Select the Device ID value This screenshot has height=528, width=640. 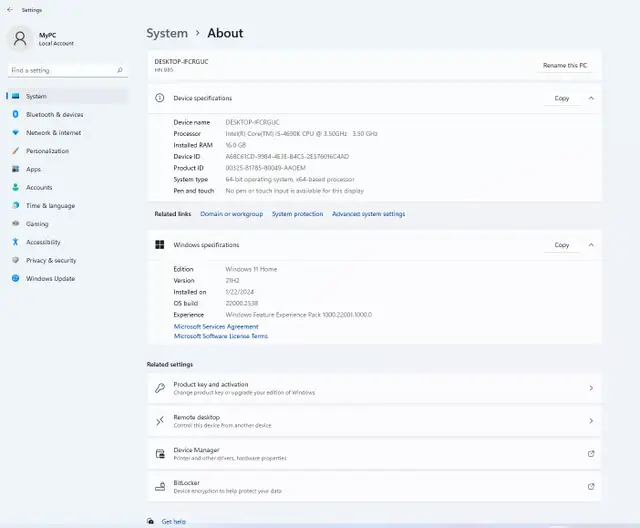click(287, 157)
